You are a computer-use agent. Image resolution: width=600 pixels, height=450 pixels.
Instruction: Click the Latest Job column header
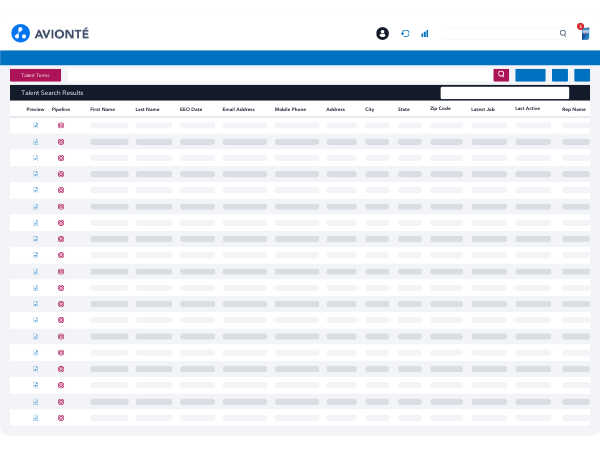coord(484,109)
